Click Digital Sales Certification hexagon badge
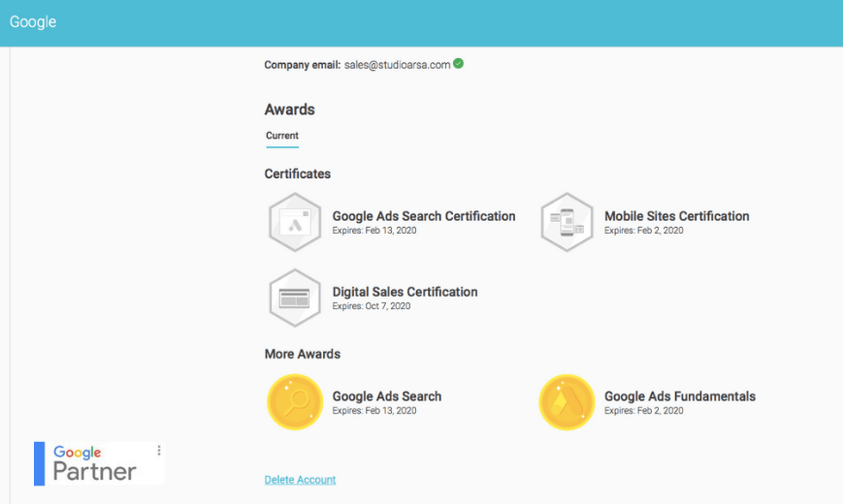843x504 pixels. pos(295,298)
